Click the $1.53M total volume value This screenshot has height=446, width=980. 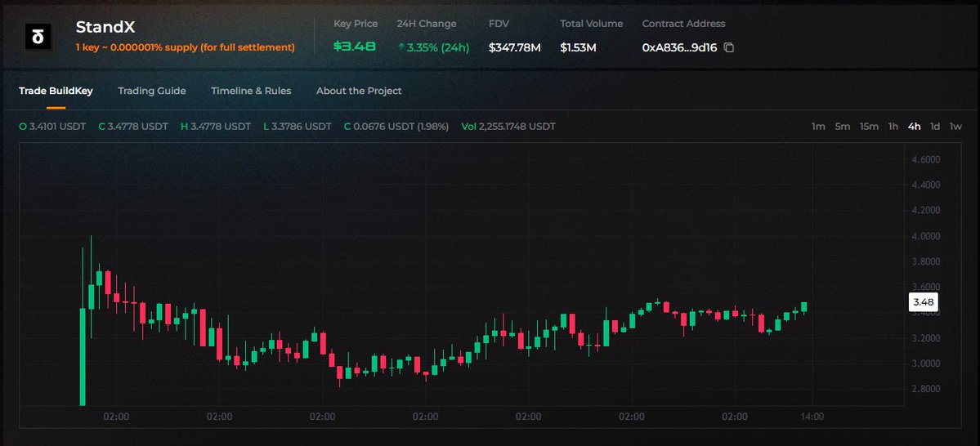(x=578, y=47)
